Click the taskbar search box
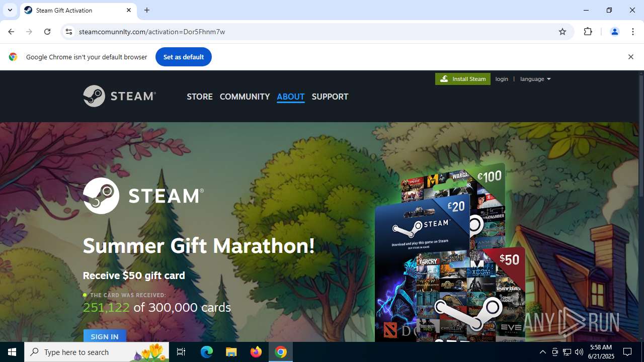 [x=97, y=352]
